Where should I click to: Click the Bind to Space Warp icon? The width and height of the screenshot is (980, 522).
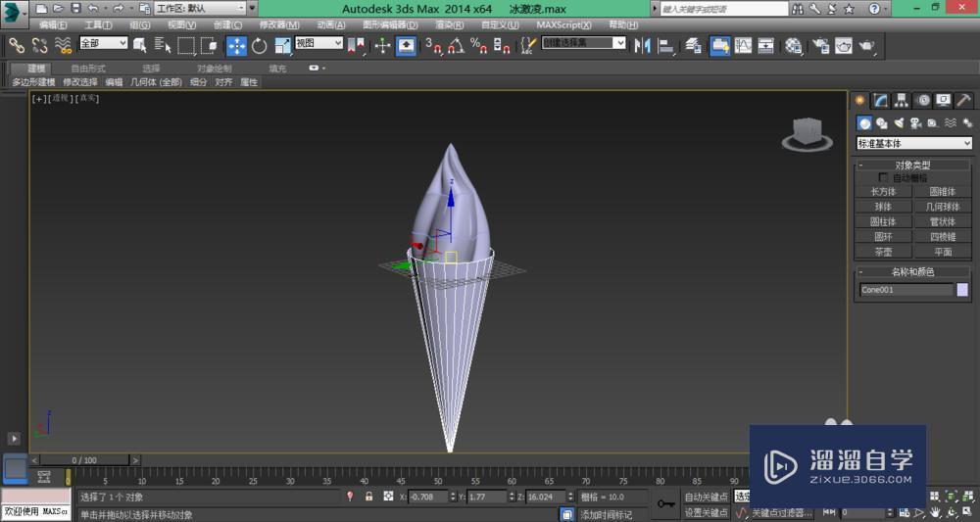[x=63, y=45]
